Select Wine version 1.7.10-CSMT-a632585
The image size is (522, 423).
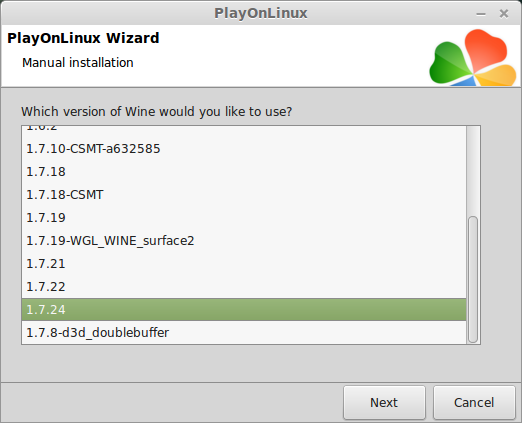(244, 149)
